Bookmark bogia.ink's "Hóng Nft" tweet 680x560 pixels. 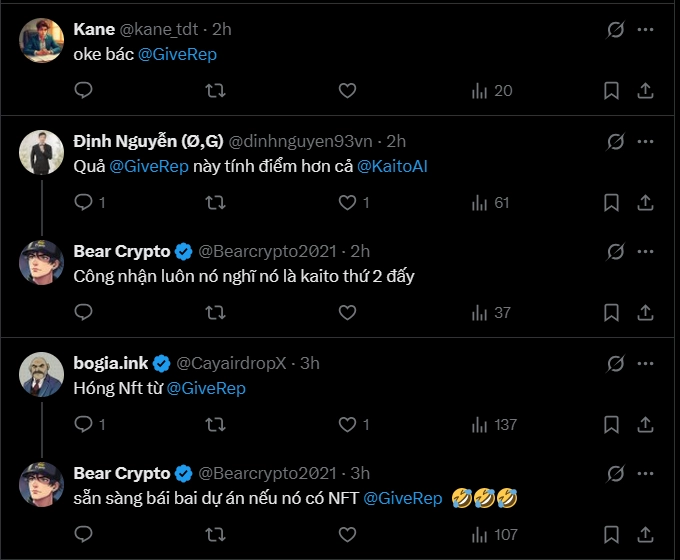click(611, 424)
